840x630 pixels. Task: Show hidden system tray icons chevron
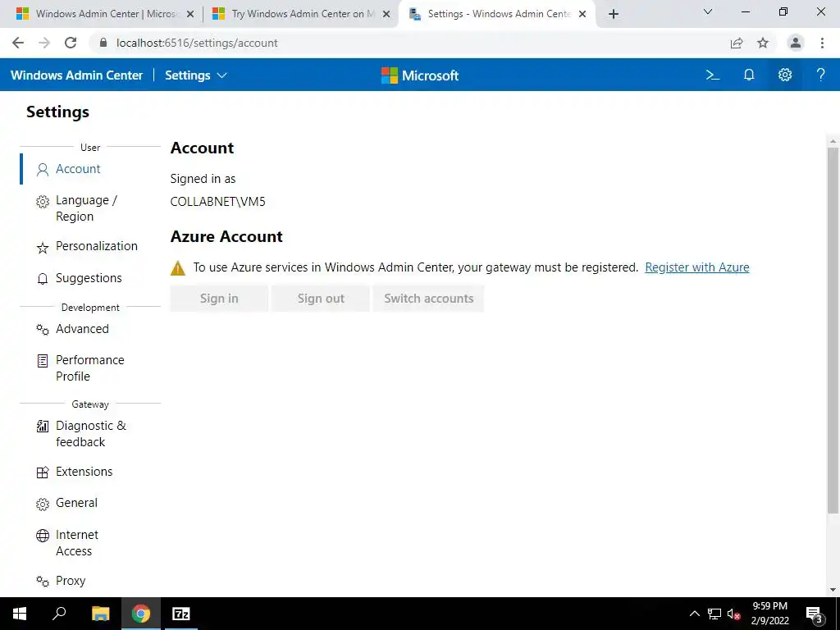click(x=694, y=614)
